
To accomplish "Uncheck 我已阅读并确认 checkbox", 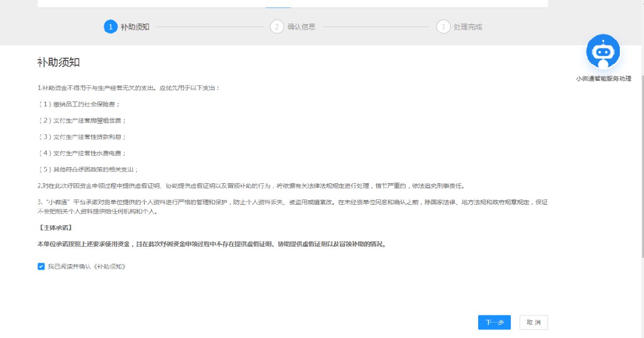I will [41, 267].
